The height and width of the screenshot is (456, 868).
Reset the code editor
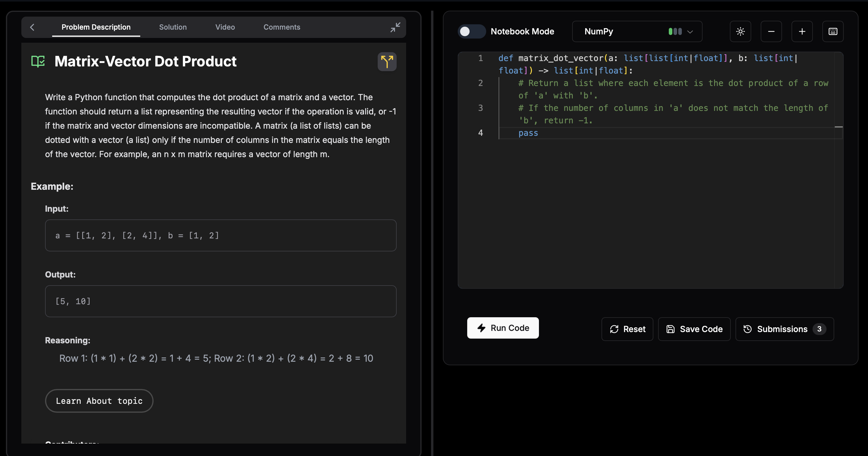627,329
